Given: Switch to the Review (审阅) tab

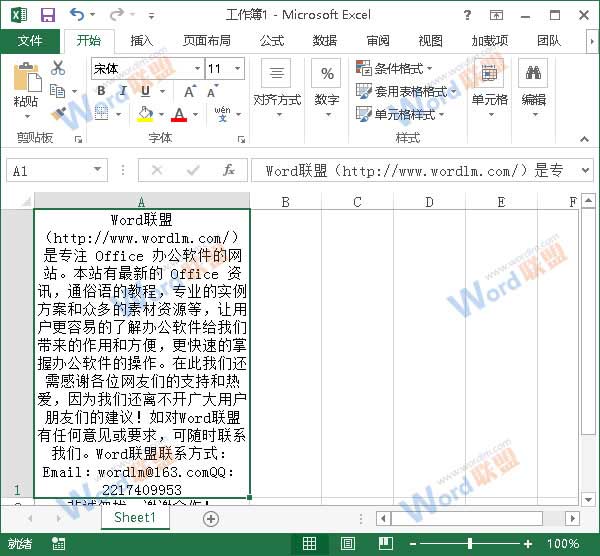Looking at the screenshot, I should click(x=378, y=41).
